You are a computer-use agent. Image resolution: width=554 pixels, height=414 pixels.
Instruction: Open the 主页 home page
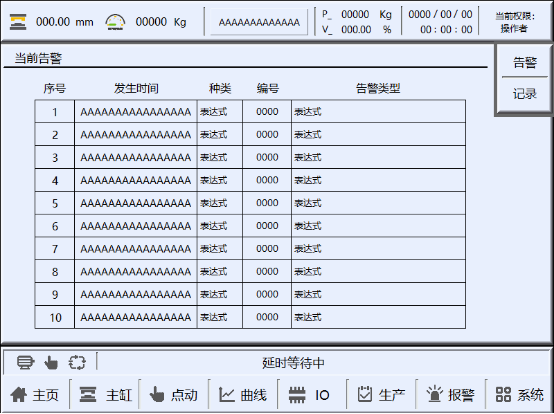coord(34,395)
